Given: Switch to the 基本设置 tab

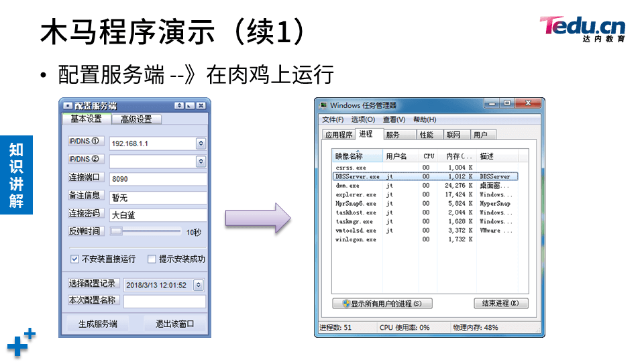Looking at the screenshot, I should (87, 119).
